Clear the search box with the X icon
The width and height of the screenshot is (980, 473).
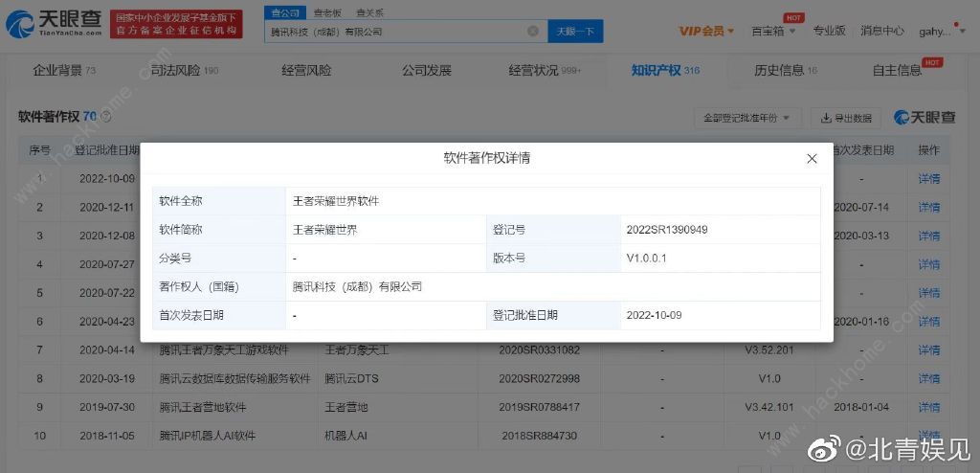532,31
